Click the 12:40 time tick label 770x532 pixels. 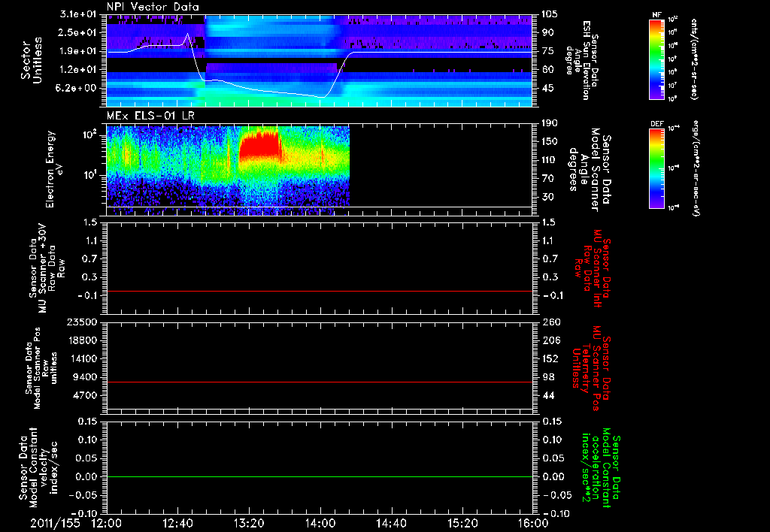[177, 523]
